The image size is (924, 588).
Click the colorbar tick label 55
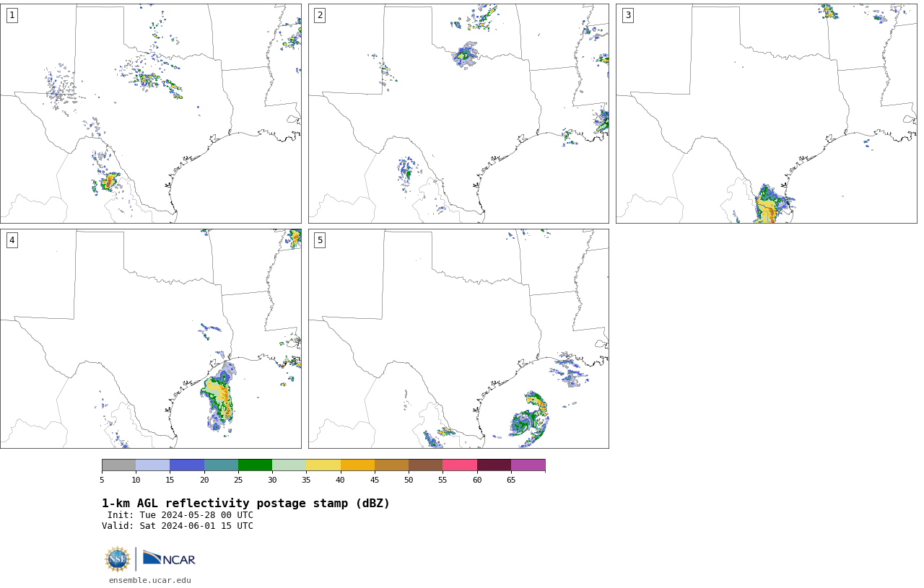point(443,480)
